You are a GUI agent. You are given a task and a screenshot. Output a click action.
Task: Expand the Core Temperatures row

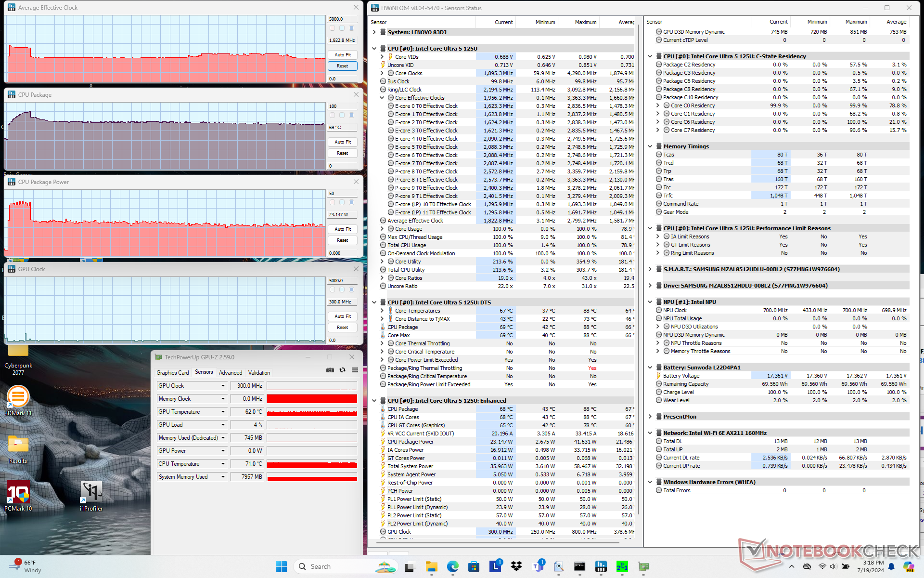click(382, 311)
